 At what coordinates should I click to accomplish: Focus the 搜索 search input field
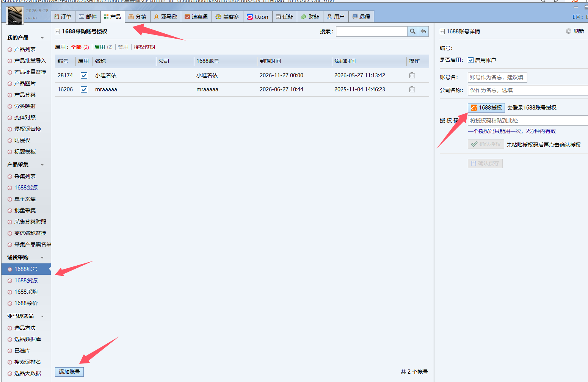click(372, 31)
